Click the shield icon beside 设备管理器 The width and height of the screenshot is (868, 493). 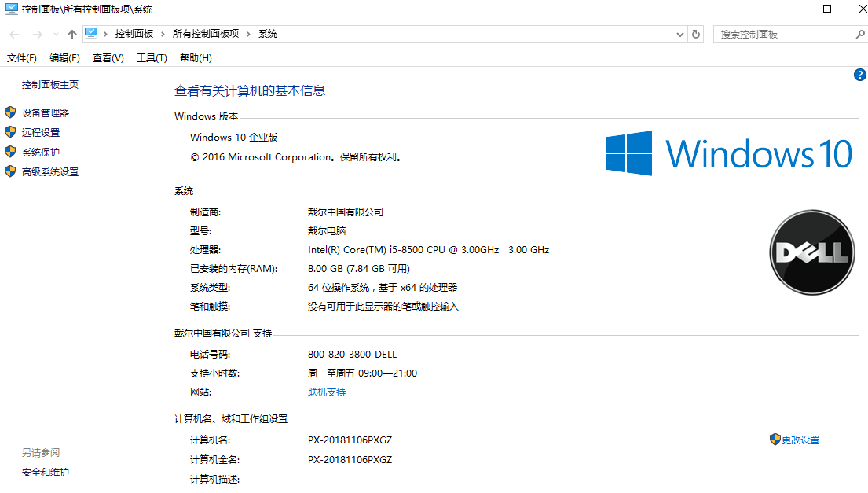(x=9, y=112)
